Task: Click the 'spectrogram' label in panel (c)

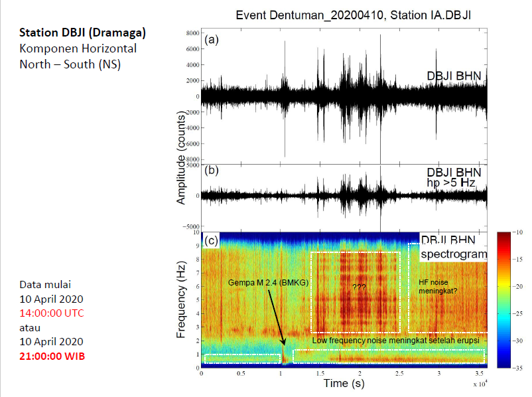Action: [x=454, y=254]
